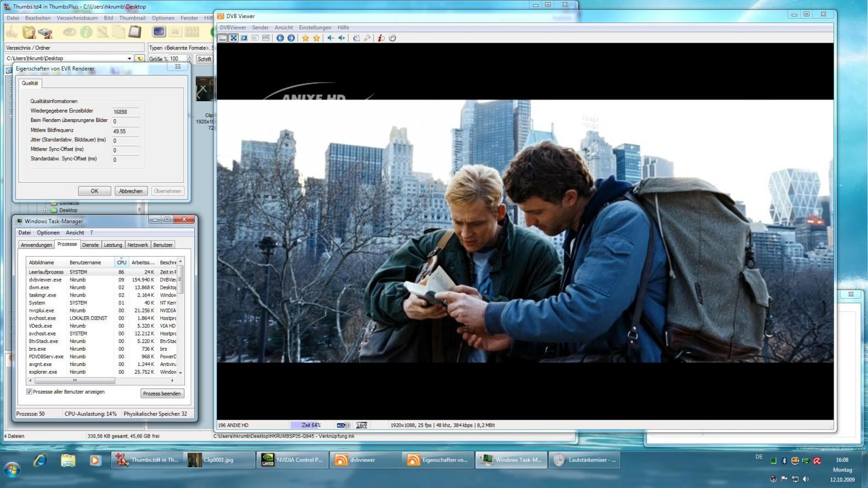Image resolution: width=868 pixels, height=488 pixels.
Task: Click the 16:9 aspect indicator in status bar
Action: click(362, 425)
